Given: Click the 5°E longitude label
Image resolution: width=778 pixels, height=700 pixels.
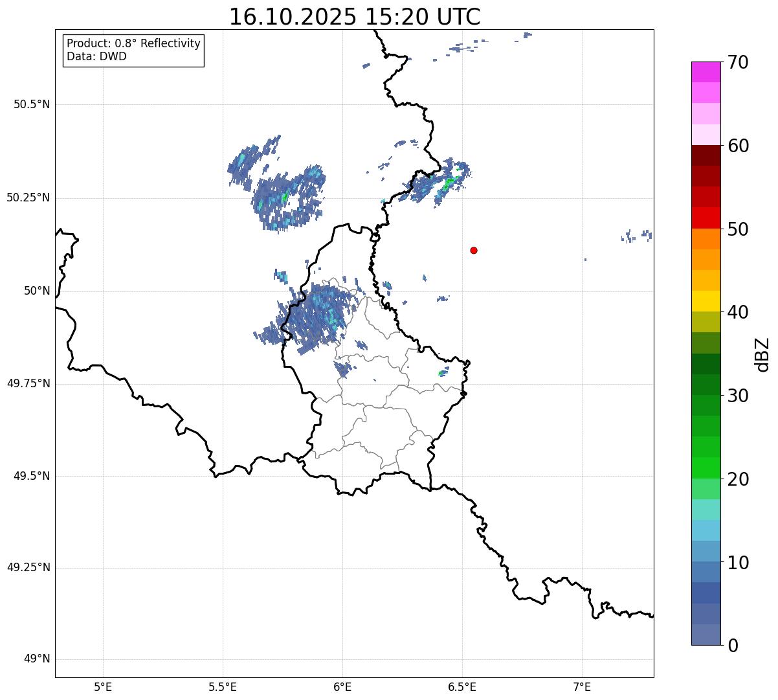Looking at the screenshot, I should [x=103, y=686].
